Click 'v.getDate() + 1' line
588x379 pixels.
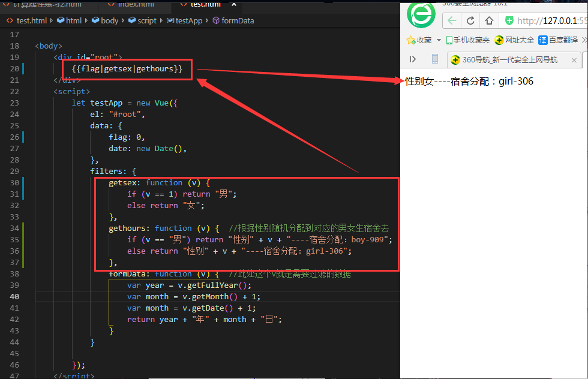pyautogui.click(x=191, y=308)
